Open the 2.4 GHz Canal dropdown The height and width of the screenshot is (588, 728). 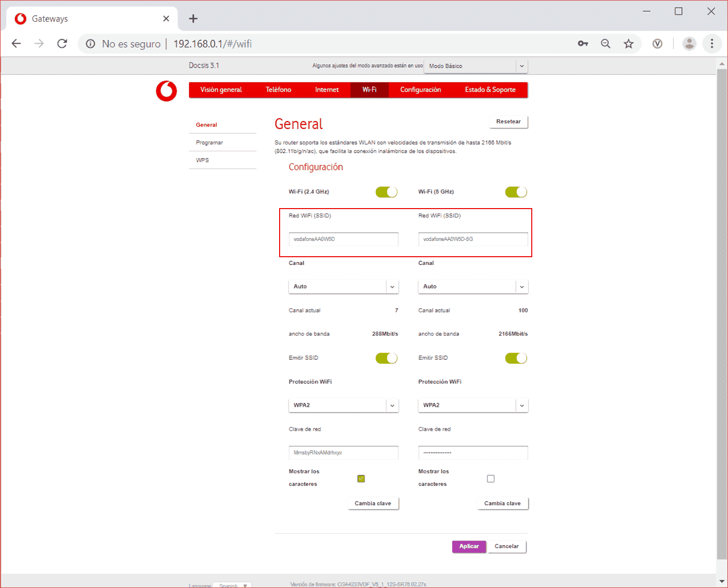(343, 287)
